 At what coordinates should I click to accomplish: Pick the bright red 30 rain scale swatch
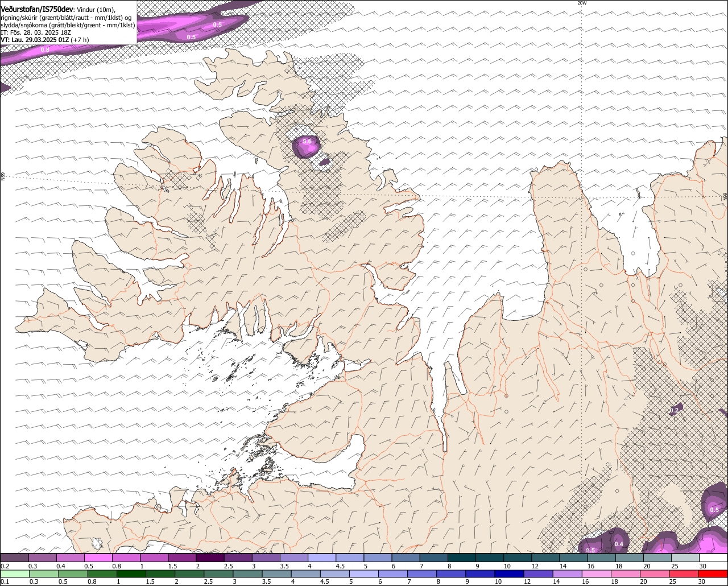tap(714, 574)
